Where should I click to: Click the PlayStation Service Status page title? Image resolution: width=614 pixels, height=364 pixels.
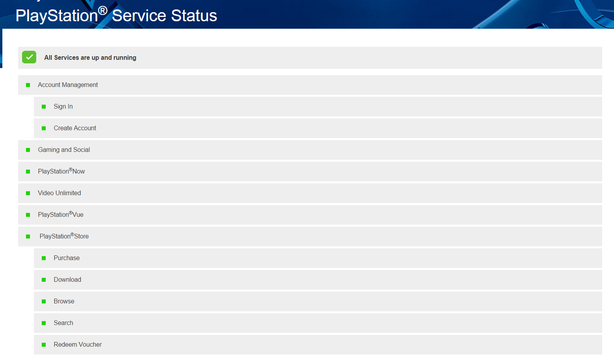click(116, 15)
